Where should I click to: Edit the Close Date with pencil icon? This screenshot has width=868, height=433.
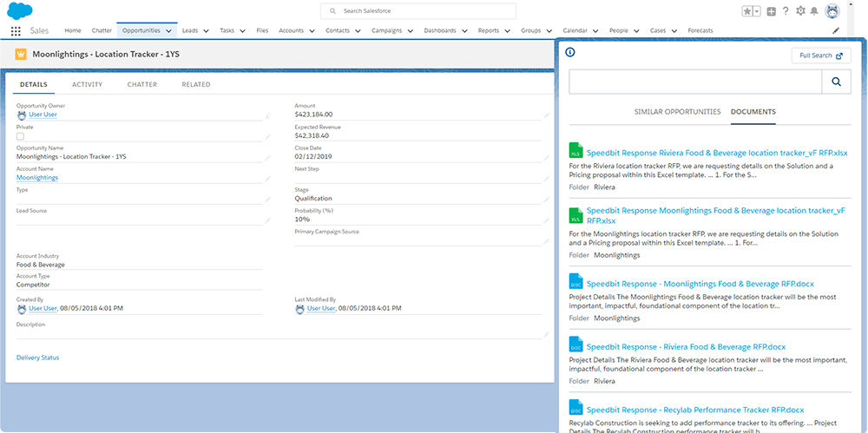click(546, 157)
